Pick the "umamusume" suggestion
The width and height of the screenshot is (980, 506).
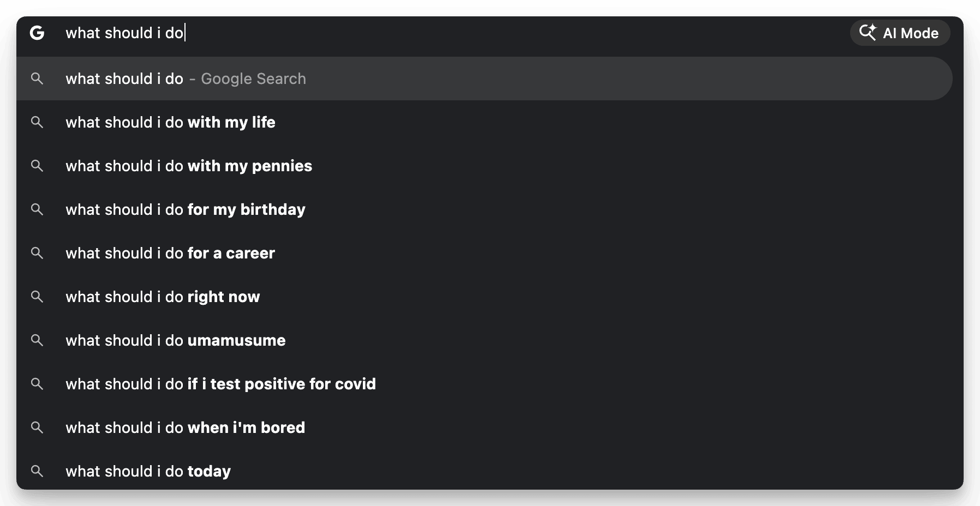point(176,341)
